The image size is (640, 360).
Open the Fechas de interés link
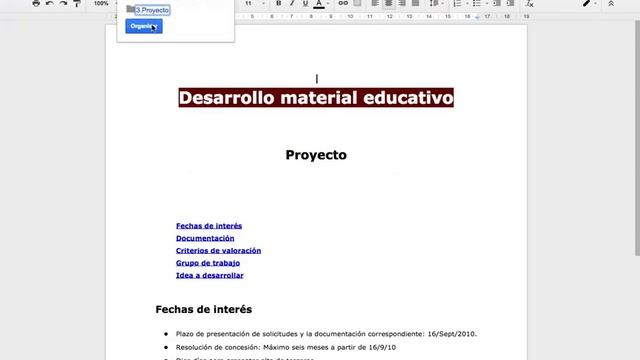(x=209, y=226)
